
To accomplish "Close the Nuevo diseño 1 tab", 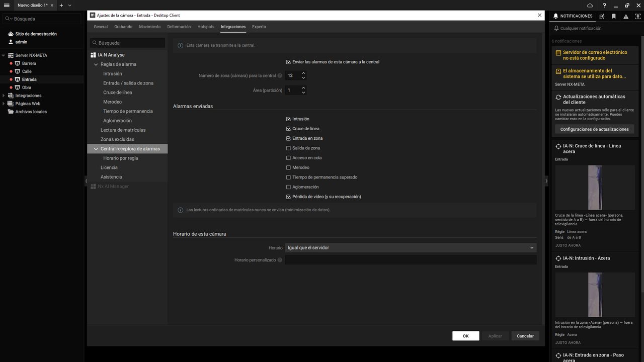I will point(52,5).
